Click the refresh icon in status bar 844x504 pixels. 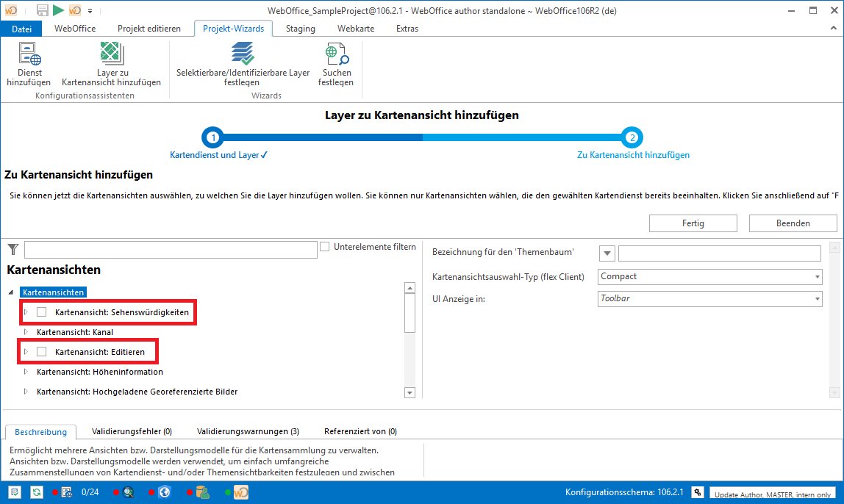point(36,492)
